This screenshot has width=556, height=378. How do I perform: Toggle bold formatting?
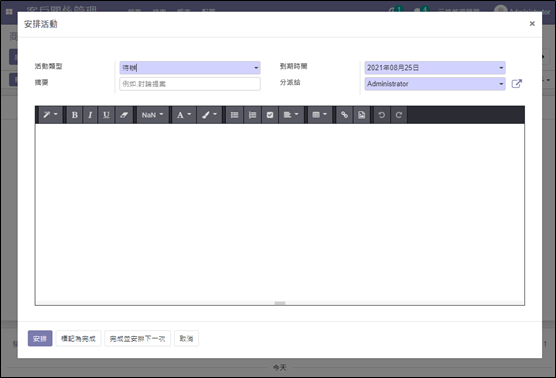(x=74, y=115)
